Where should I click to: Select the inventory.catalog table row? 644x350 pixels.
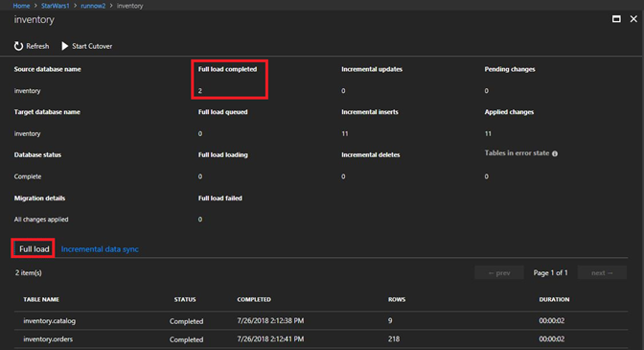[x=321, y=321]
